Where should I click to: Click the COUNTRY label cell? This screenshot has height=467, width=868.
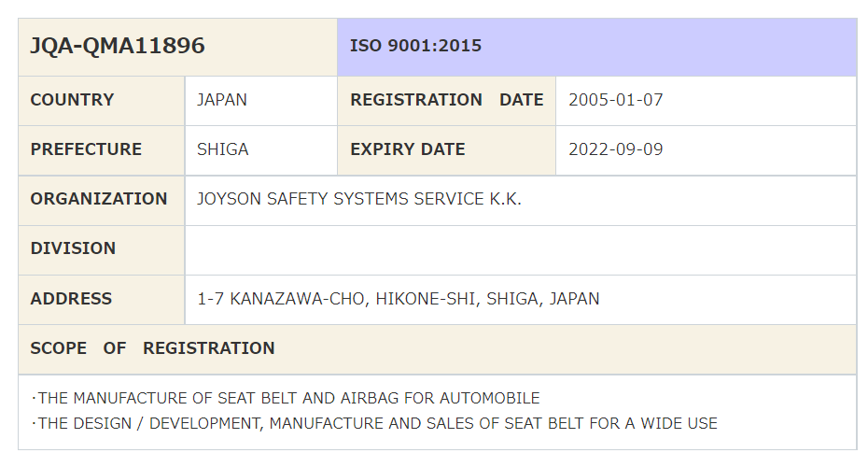tap(72, 100)
